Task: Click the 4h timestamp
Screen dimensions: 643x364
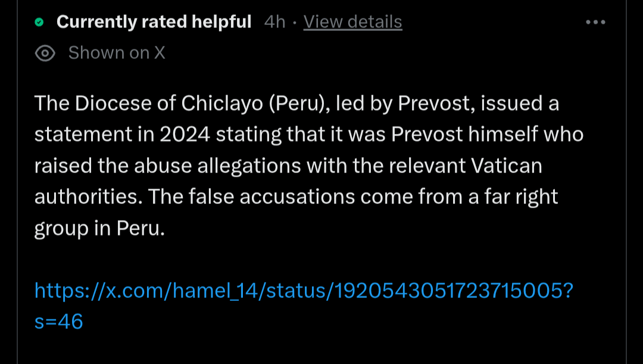Action: [x=274, y=21]
